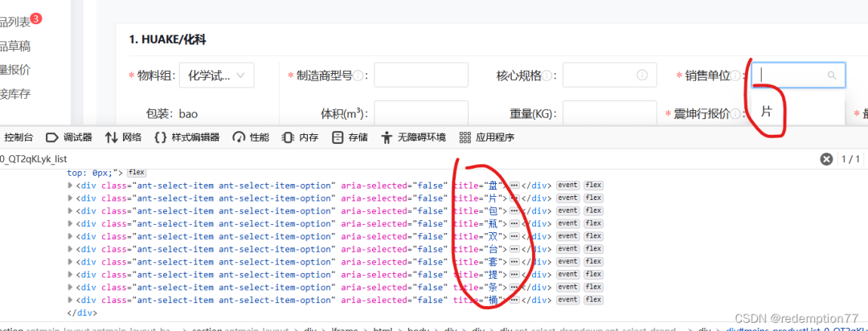868x331 pixels.
Task: Toggle the flex badge on the title="套" row
Action: (x=593, y=261)
